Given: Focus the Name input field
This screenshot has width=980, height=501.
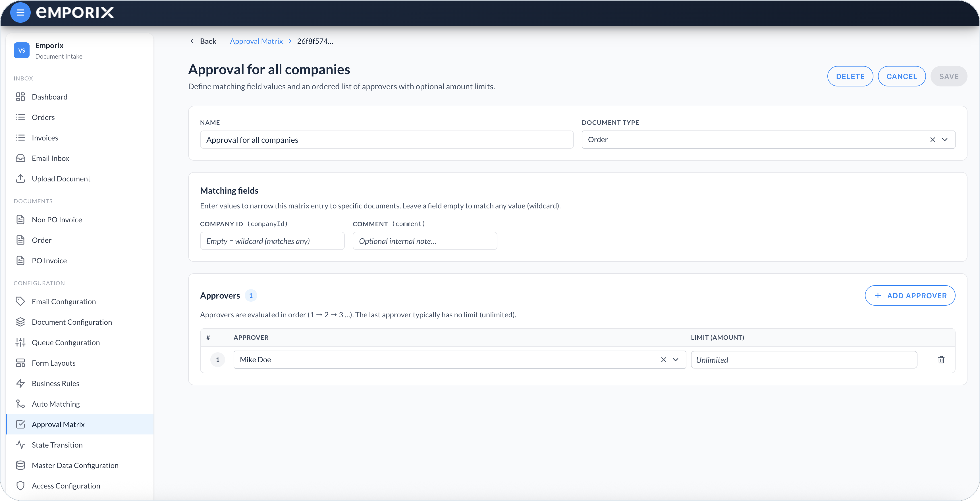Looking at the screenshot, I should [x=387, y=140].
